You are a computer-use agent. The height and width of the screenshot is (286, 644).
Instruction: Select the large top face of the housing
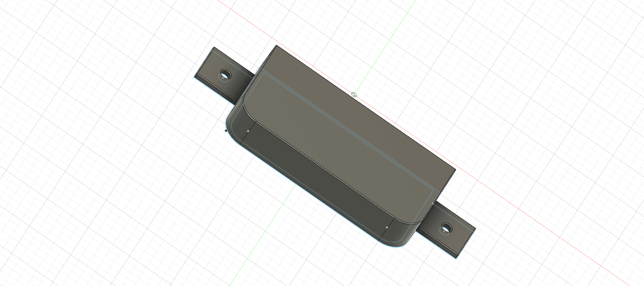349,134
